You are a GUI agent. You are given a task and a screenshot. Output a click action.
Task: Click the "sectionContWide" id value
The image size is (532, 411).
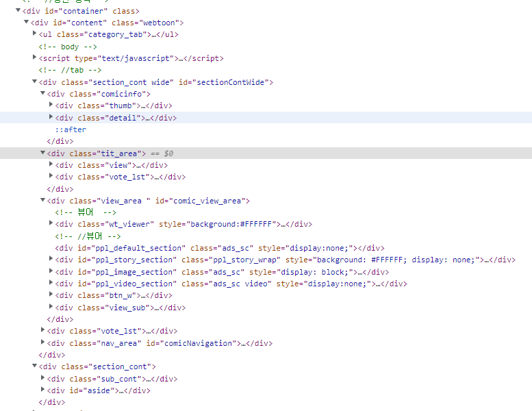(230, 82)
